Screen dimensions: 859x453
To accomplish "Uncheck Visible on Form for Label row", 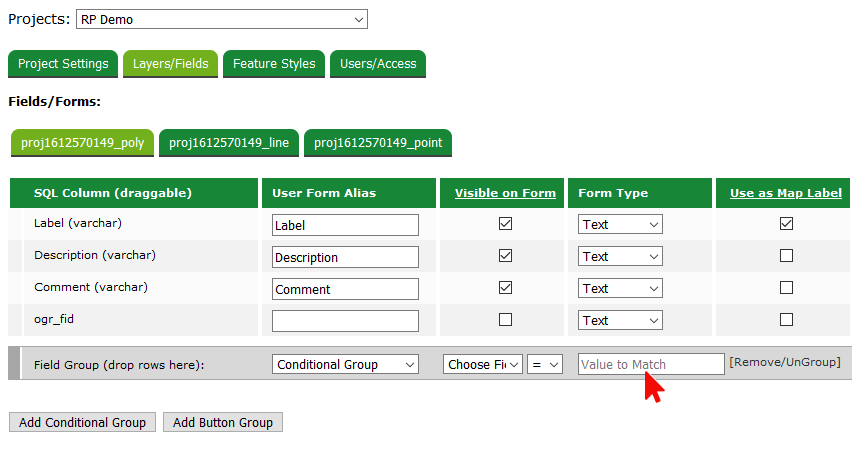I will tap(505, 224).
